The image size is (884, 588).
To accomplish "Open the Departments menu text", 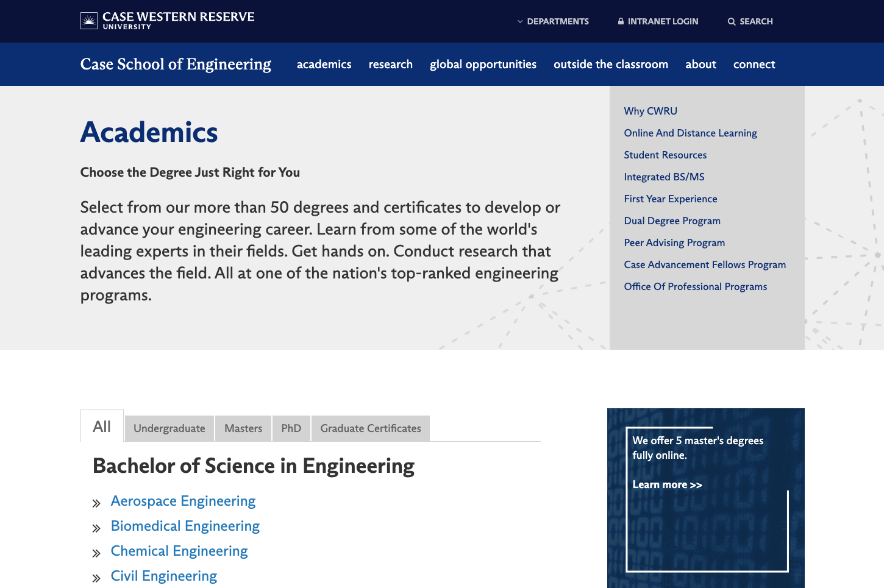I will coord(558,21).
